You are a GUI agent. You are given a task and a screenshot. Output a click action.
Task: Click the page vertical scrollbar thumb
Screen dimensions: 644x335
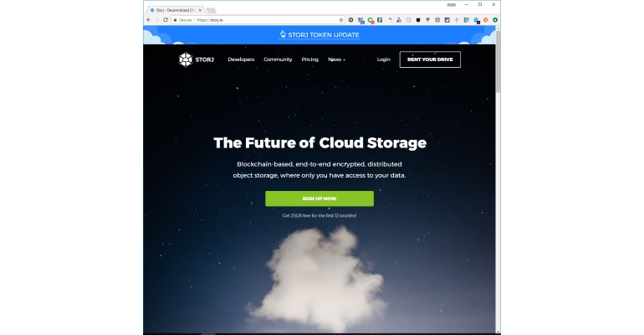pyautogui.click(x=498, y=62)
